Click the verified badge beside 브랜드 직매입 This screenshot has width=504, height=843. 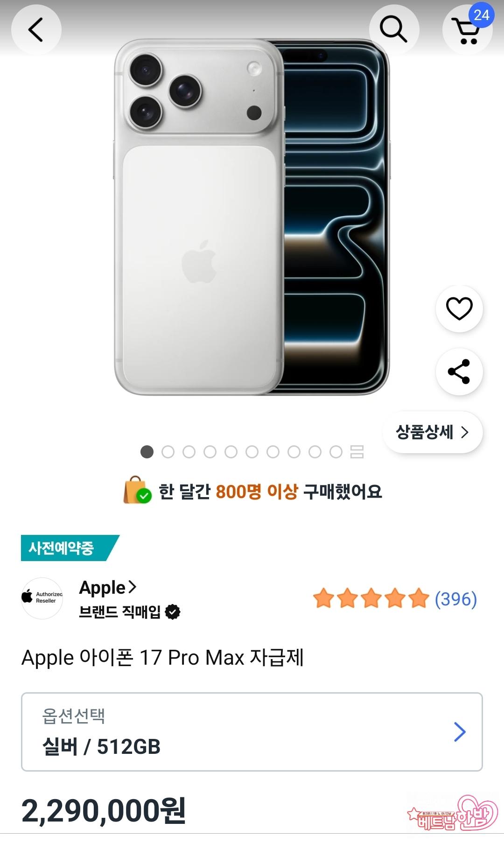(x=173, y=612)
